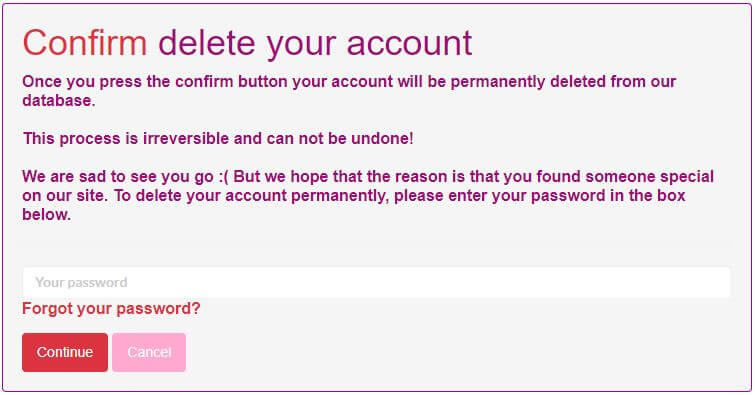Screen dimensions: 755x395
Task: Select the red Continue button to proceed
Action: click(65, 352)
